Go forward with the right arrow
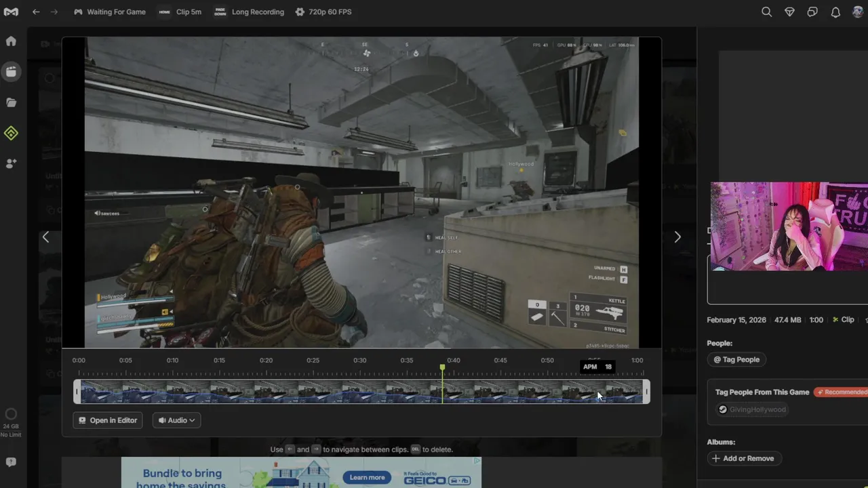868x488 pixels. click(x=54, y=12)
